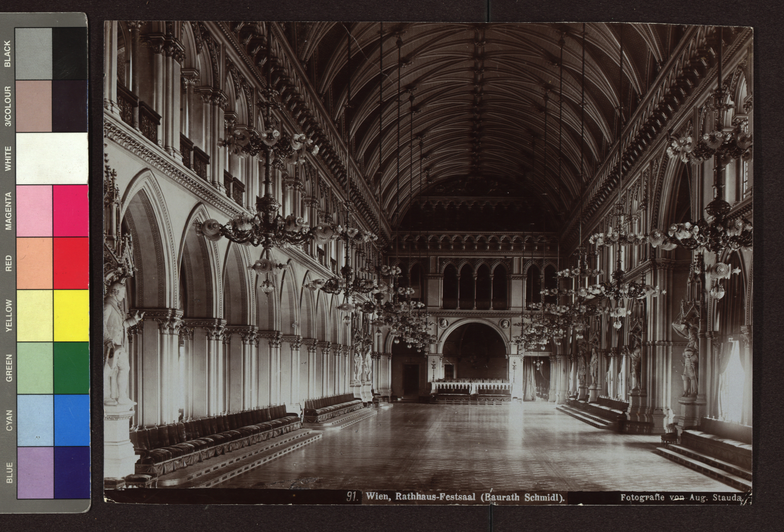
Task: Click the YELLOW label on the card
Action: [x=9, y=316]
